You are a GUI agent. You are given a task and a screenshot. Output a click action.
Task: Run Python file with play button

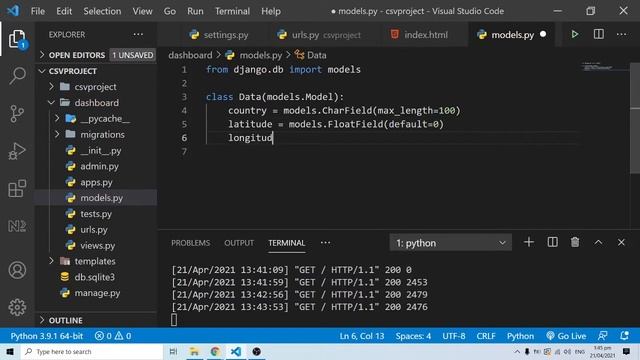coord(575,35)
